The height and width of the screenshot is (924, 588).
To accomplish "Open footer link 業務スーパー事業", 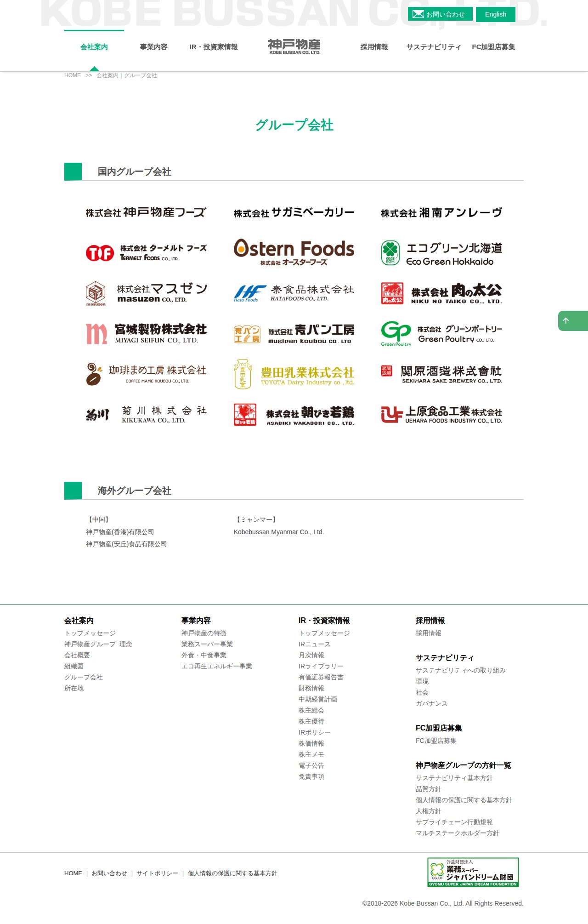I will (207, 644).
